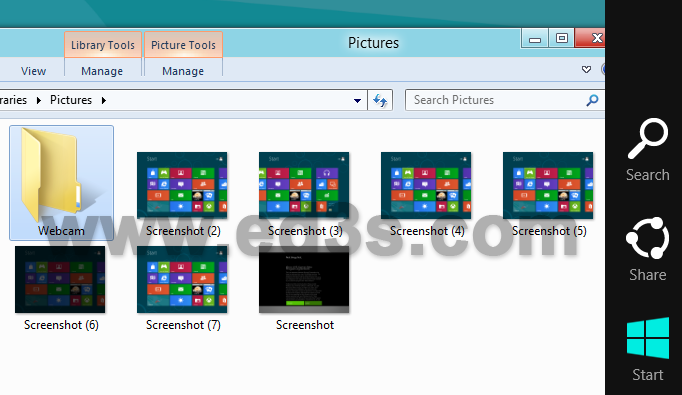Select the Webcam folder
This screenshot has width=682, height=395.
coord(61,183)
